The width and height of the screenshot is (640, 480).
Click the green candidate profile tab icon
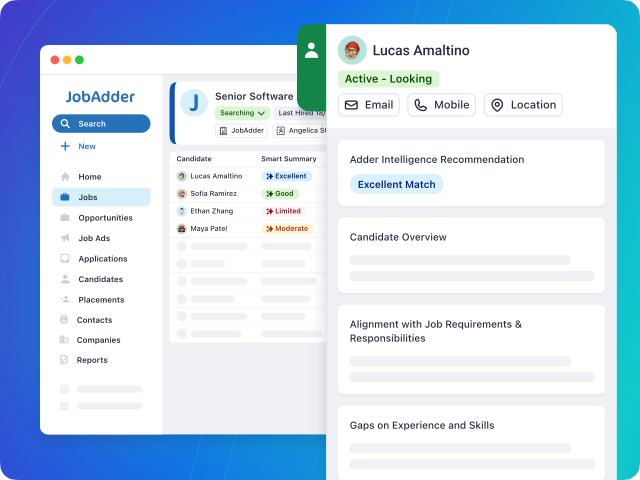312,50
